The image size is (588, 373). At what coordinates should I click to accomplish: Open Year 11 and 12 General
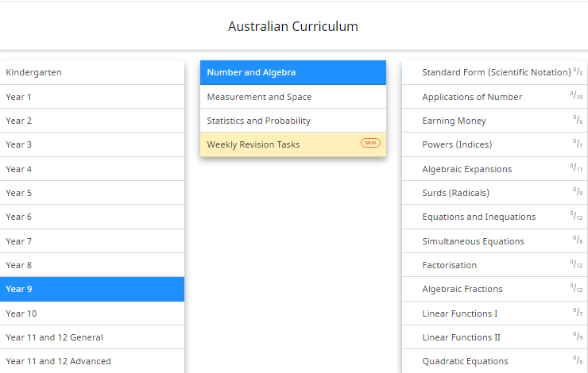91,337
